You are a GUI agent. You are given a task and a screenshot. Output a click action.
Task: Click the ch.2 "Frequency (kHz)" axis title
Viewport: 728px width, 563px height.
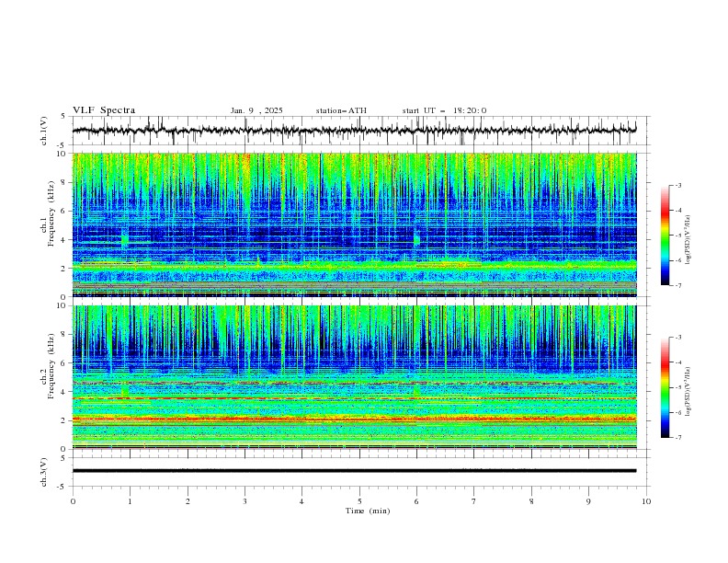coord(51,366)
